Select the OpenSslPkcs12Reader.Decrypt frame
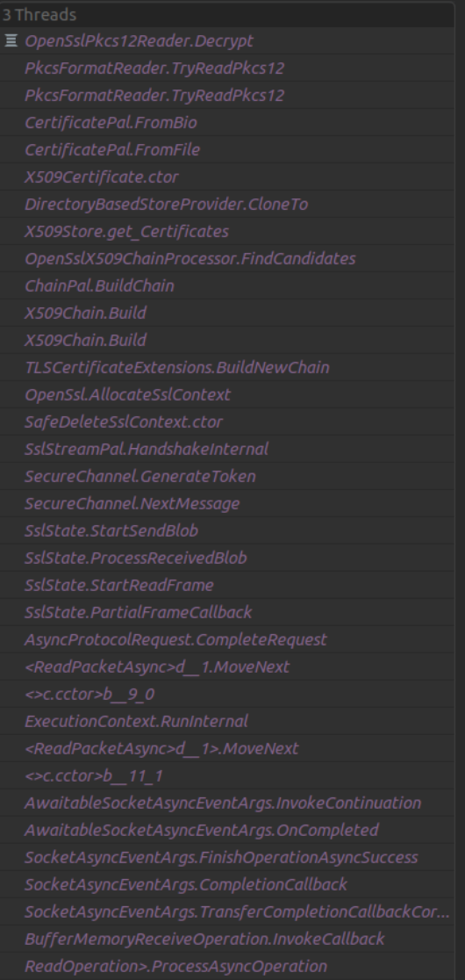 (x=227, y=40)
